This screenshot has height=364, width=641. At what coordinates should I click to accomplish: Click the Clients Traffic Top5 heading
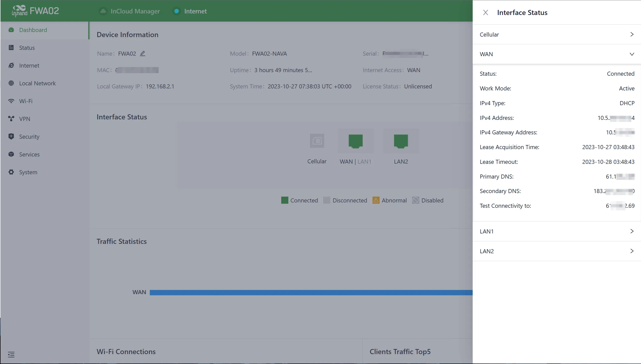tap(400, 352)
